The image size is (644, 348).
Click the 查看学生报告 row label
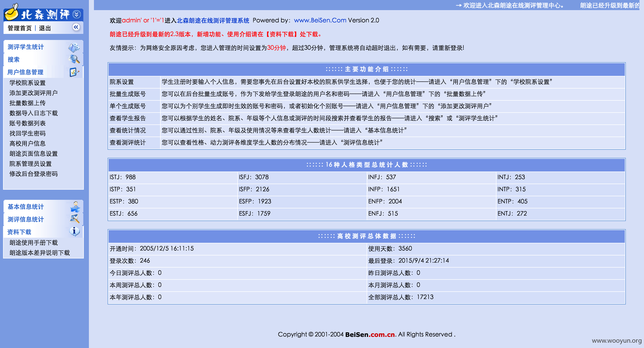tap(134, 118)
